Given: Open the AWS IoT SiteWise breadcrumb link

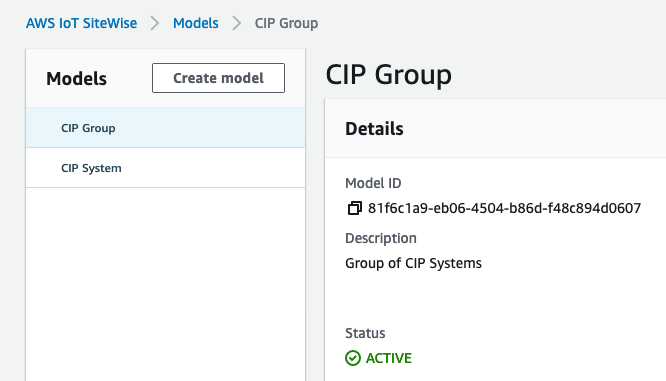Looking at the screenshot, I should click(x=82, y=23).
